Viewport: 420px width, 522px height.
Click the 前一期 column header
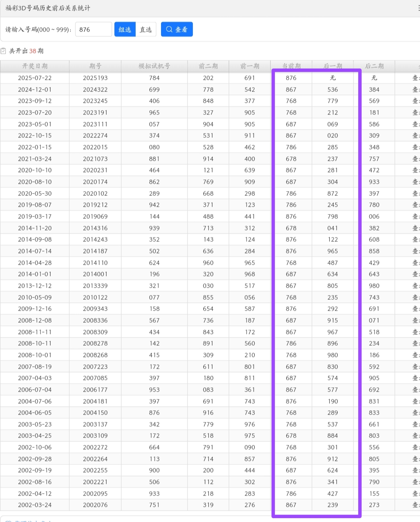pos(250,66)
